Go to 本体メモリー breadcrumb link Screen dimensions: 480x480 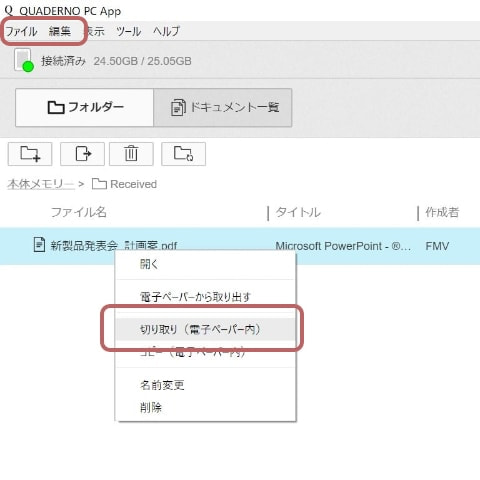pos(41,184)
